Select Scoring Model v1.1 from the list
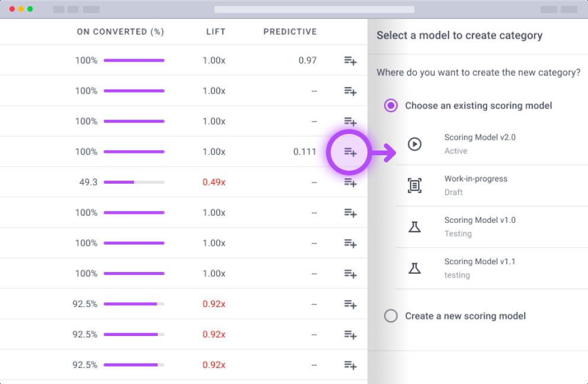This screenshot has width=588, height=384. 480,268
